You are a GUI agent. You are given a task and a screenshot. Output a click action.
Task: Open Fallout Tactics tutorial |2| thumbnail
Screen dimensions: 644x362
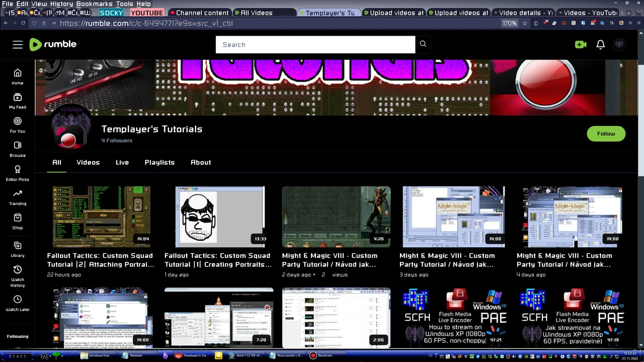pos(101,217)
